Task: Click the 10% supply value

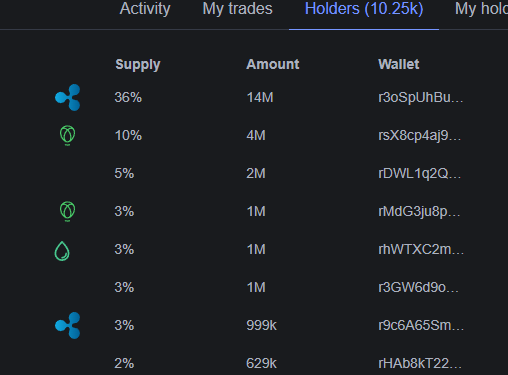Action: 128,135
